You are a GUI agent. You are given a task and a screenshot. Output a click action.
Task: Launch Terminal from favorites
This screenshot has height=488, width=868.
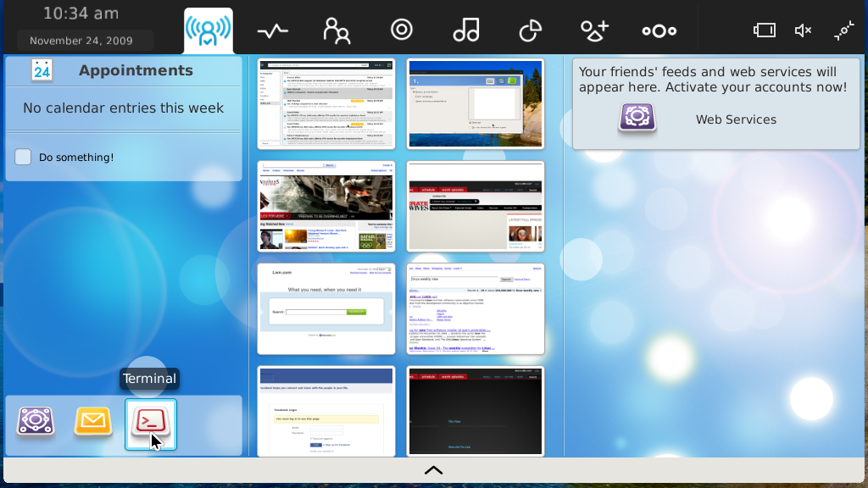[151, 424]
